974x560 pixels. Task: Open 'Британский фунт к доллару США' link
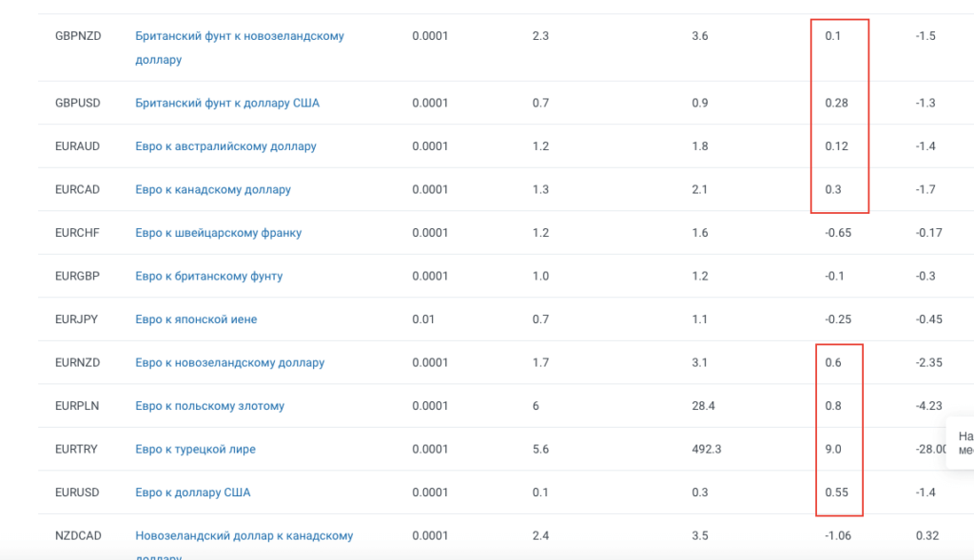coord(227,103)
